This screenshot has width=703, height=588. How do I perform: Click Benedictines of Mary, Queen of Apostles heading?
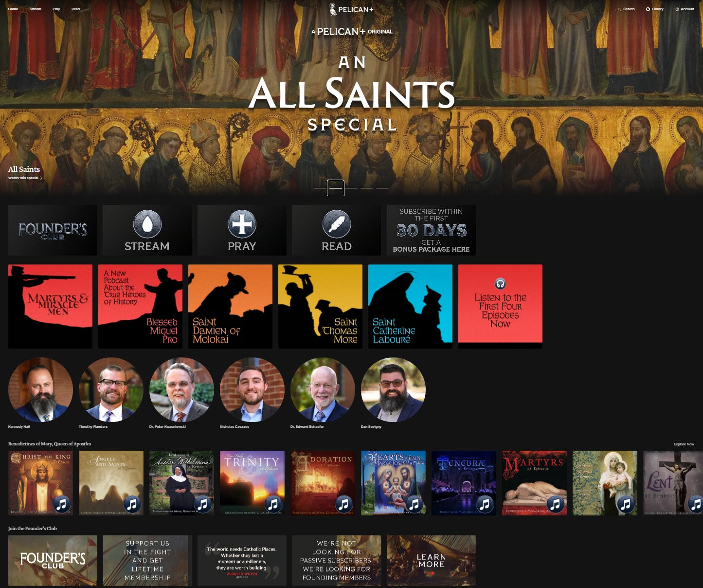[x=50, y=444]
